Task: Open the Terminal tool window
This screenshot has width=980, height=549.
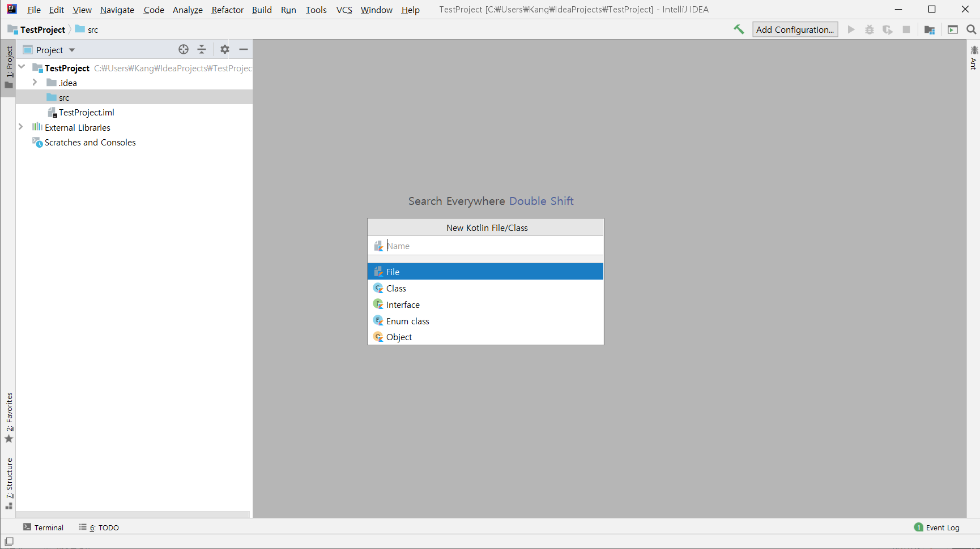Action: click(x=44, y=527)
